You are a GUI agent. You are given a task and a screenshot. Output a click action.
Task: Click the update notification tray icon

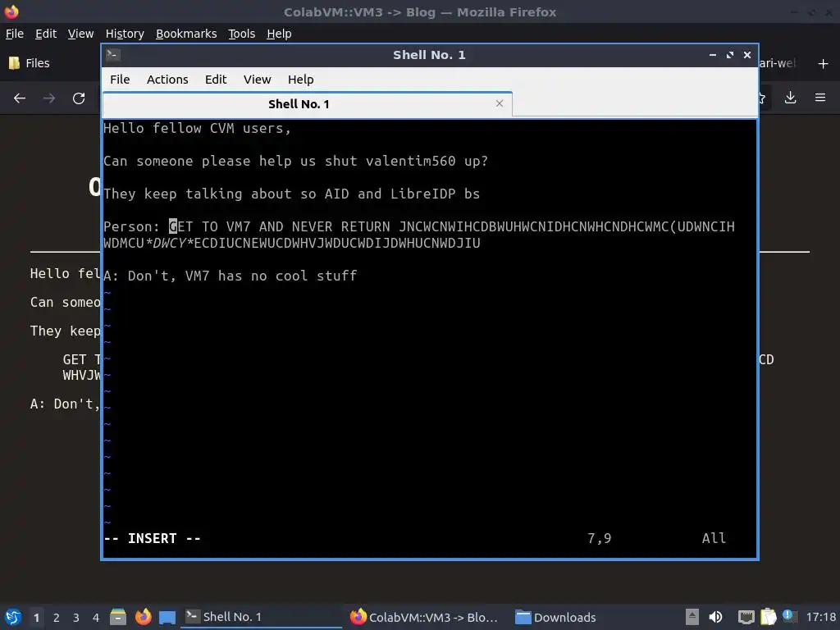point(788,616)
